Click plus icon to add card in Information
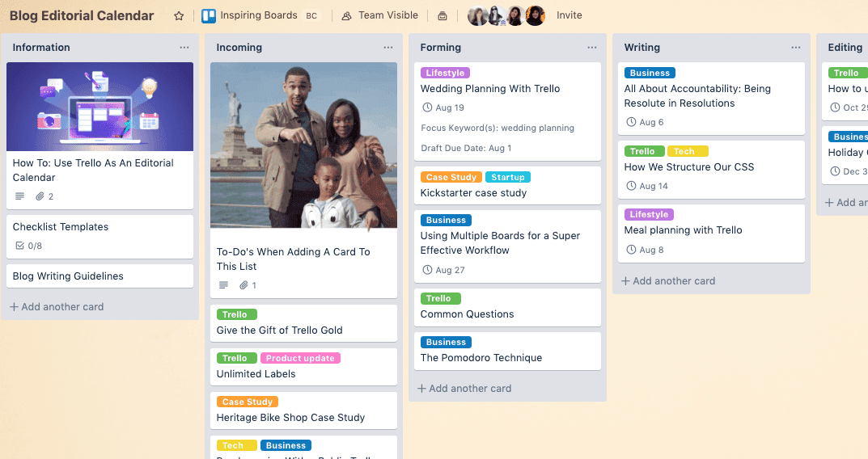The width and height of the screenshot is (868, 459). pyautogui.click(x=15, y=307)
